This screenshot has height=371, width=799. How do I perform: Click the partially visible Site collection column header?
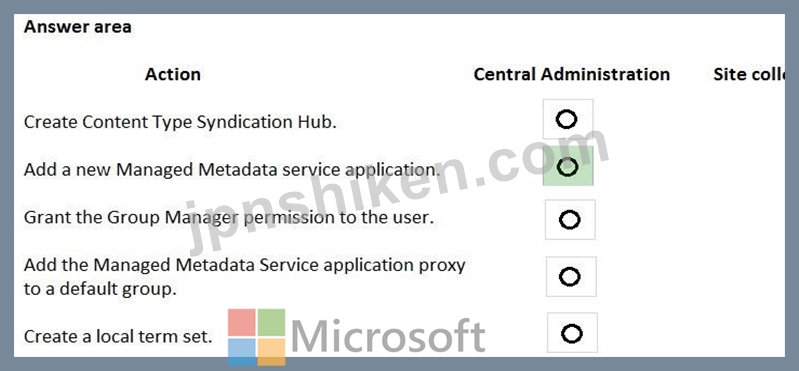748,74
